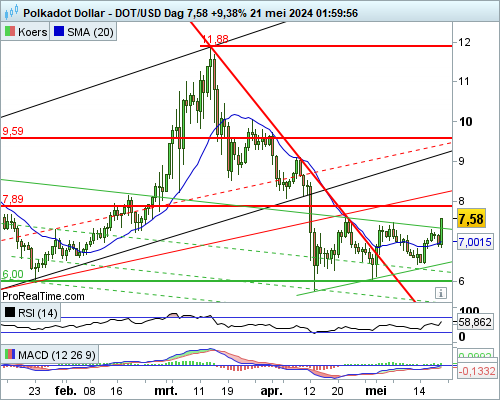Click the 7,0015 SMA value tag
This screenshot has width=500, height=400.
pyautogui.click(x=475, y=242)
